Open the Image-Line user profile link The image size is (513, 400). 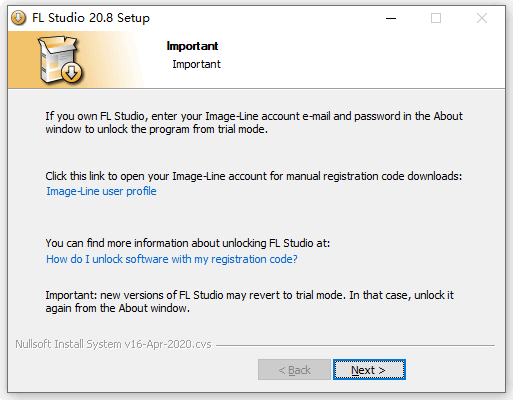pos(101,191)
